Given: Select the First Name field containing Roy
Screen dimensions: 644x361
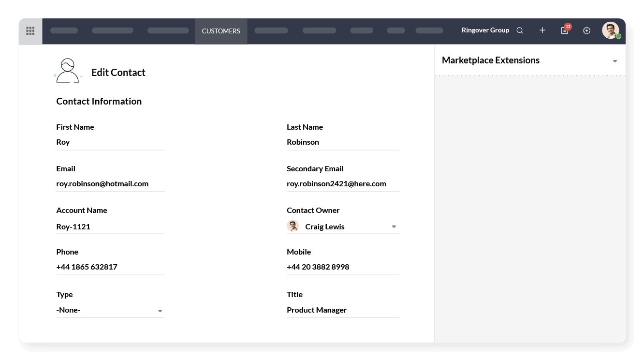Looking at the screenshot, I should (110, 142).
